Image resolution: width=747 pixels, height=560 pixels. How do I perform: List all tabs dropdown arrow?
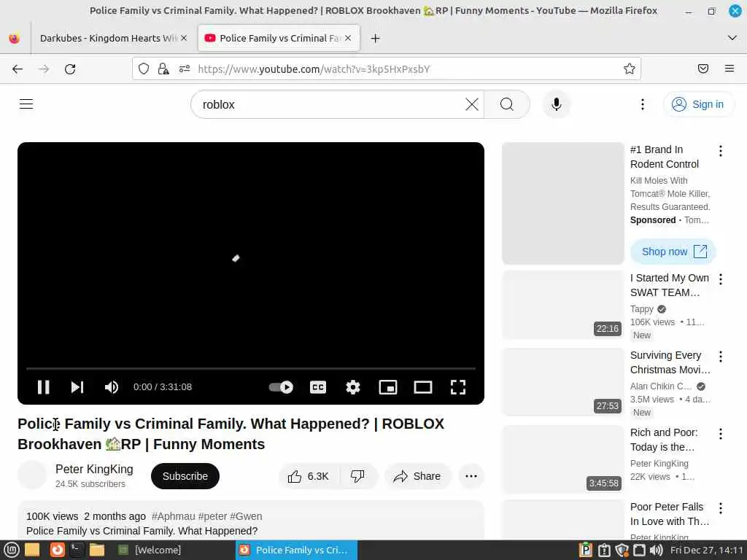732,38
